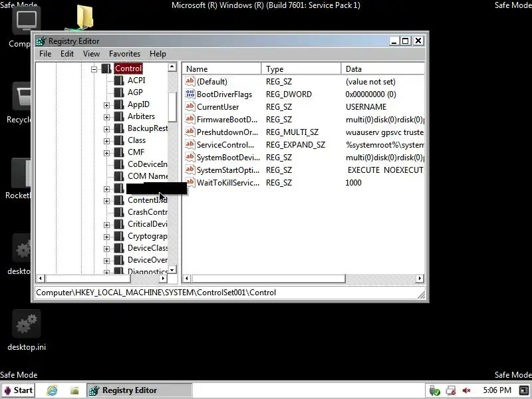Expand the CMF key
The width and height of the screenshot is (532, 399).
[106, 154]
